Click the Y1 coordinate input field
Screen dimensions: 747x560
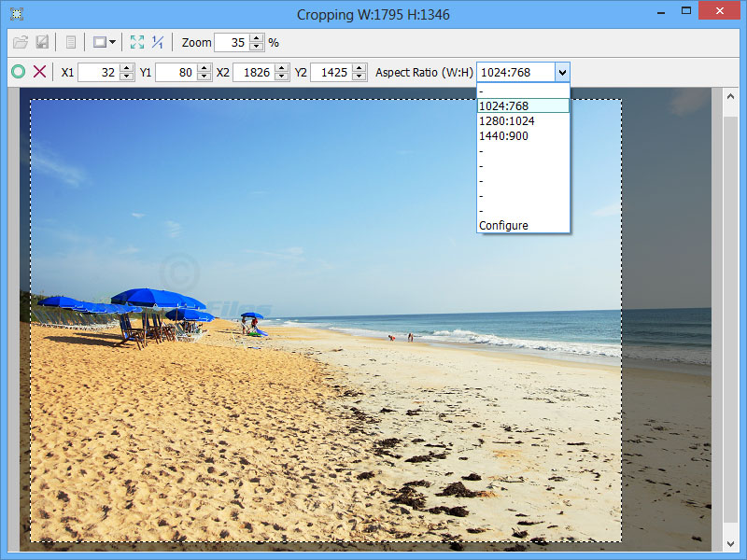point(176,72)
